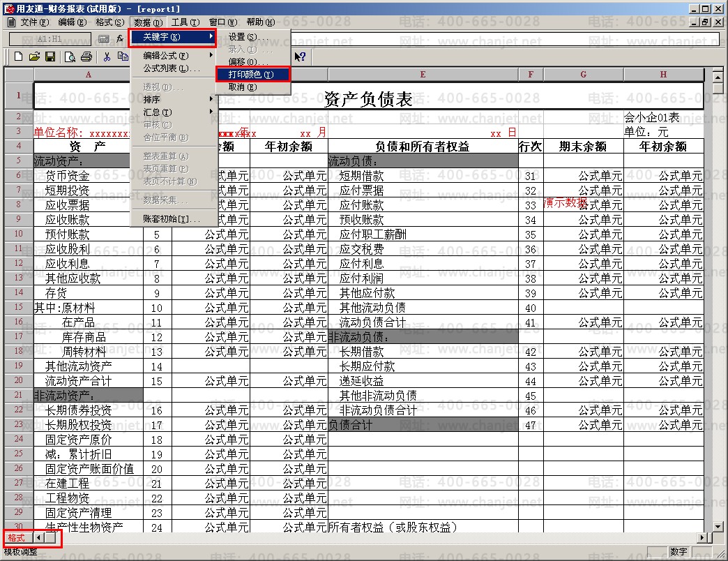Select 取消(E) in the keyword submenu
The height and width of the screenshot is (561, 728).
tap(253, 87)
